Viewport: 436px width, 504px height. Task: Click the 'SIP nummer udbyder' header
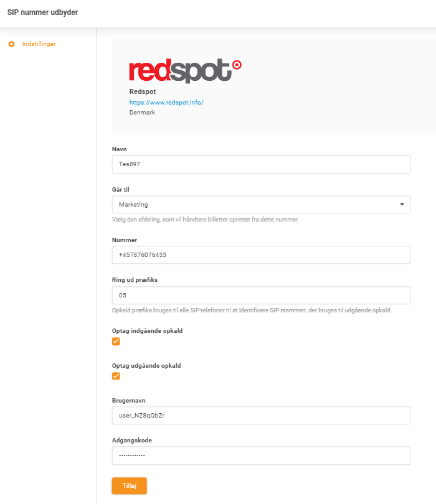[42, 12]
